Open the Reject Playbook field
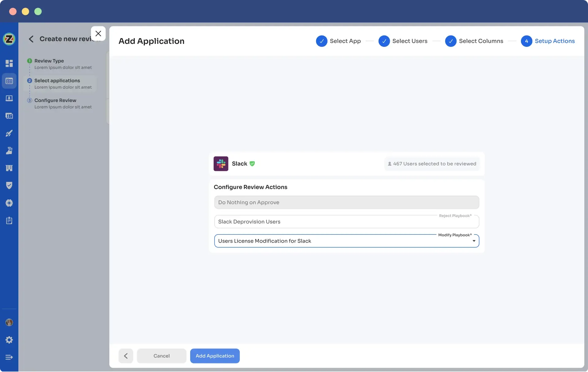The width and height of the screenshot is (588, 372). coord(346,222)
